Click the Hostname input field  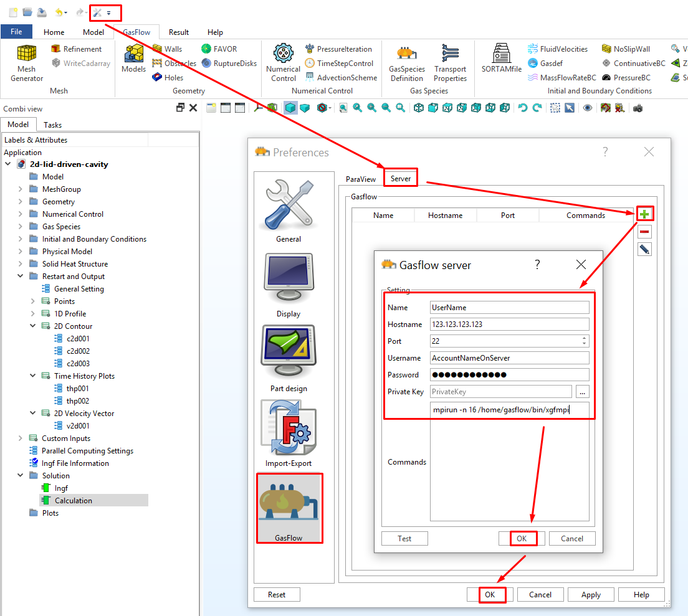point(509,325)
